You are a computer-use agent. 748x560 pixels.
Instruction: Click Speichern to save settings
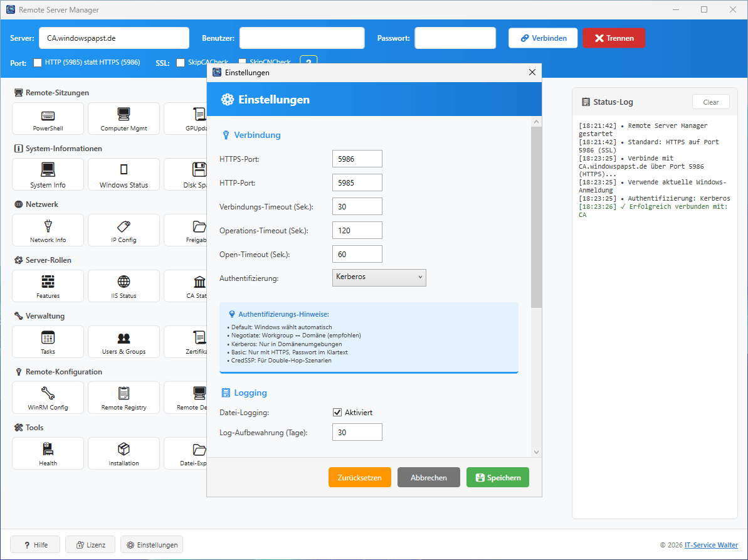coord(497,478)
